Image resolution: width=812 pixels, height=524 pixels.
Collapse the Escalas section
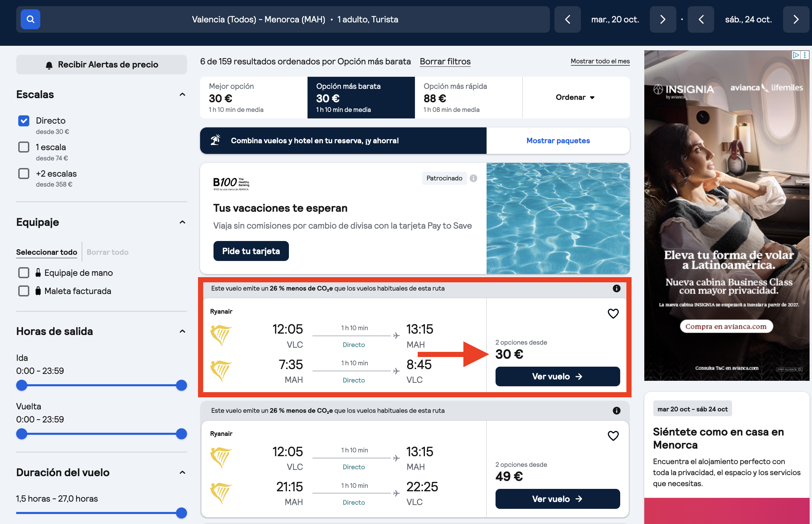pos(183,94)
